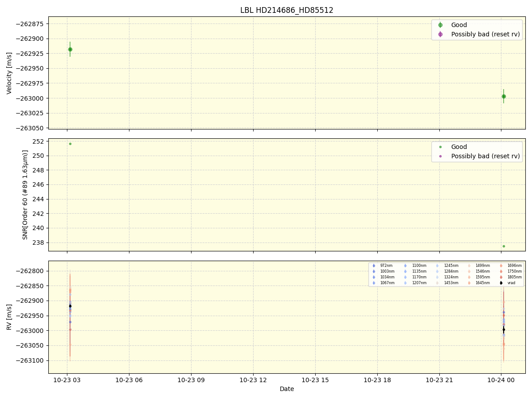Click the small green Good marker in the SNR legend
Image resolution: width=532 pixels, height=399 pixels.
click(x=440, y=147)
